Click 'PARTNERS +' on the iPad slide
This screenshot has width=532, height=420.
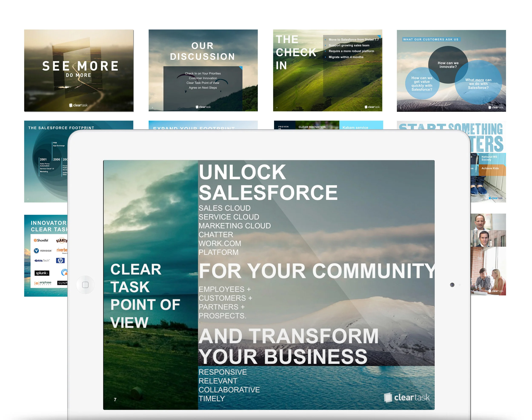(222, 307)
